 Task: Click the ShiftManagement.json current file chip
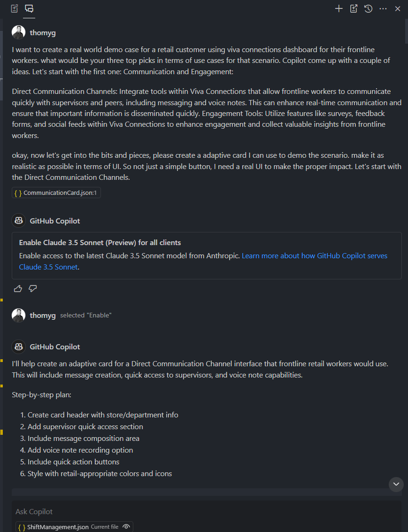pos(74,526)
